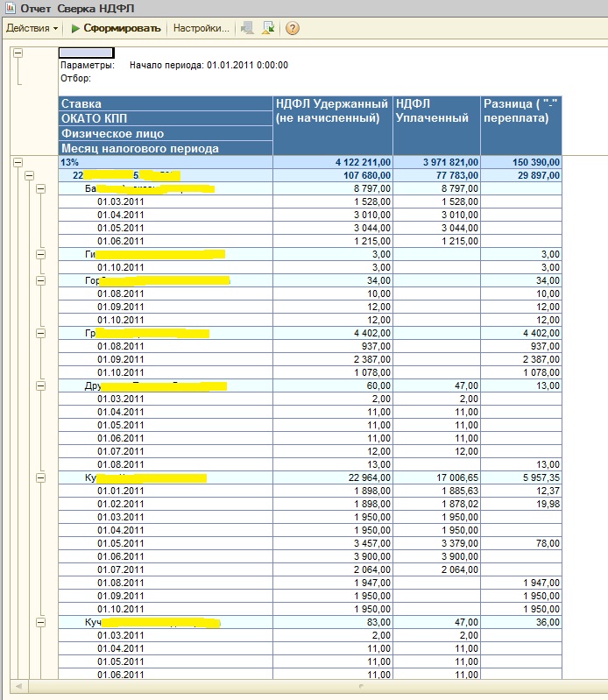This screenshot has width=608, height=700.
Task: Click the Отбор: label
Action: 76,79
